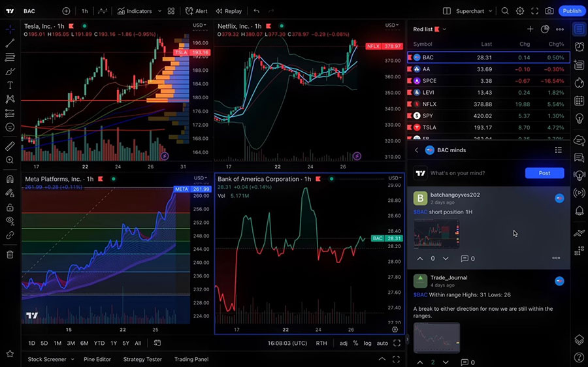Open watchlist more options ellipsis
Image resolution: width=588 pixels, height=367 pixels.
coord(560,29)
